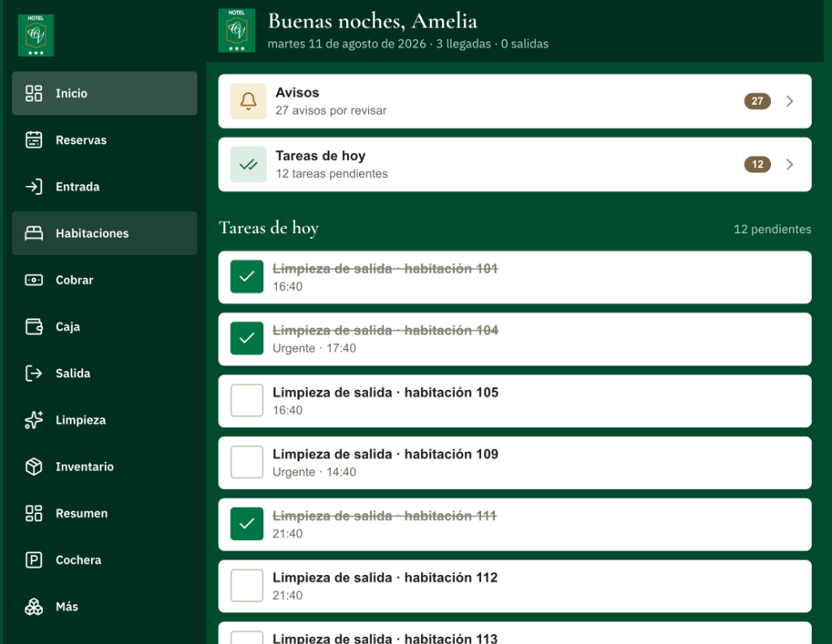This screenshot has width=832, height=644.
Task: Mark habitación 105 cleaning as done
Action: (247, 400)
